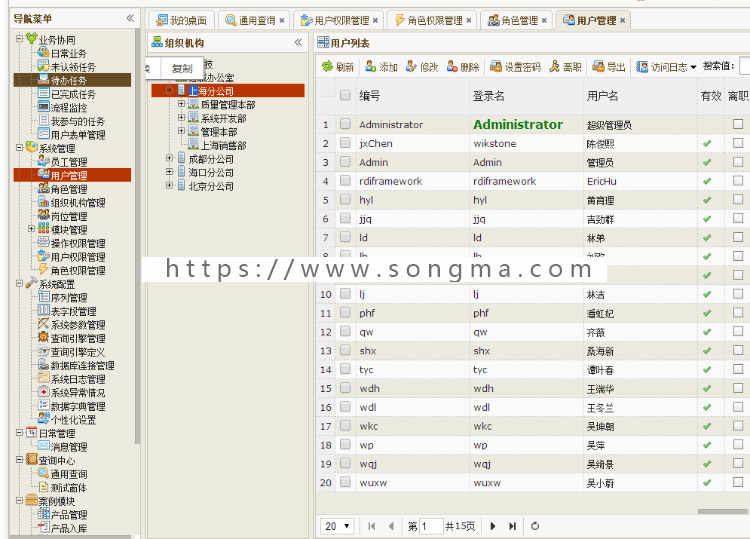The height and width of the screenshot is (539, 750).
Task: Collapse the 组织机构 panel with double arrow
Action: [x=298, y=43]
